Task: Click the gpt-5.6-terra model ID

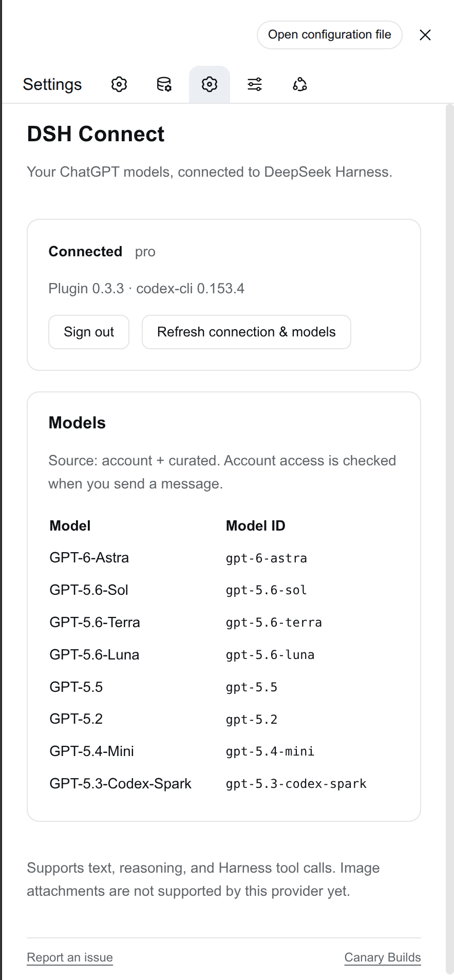Action: (274, 623)
